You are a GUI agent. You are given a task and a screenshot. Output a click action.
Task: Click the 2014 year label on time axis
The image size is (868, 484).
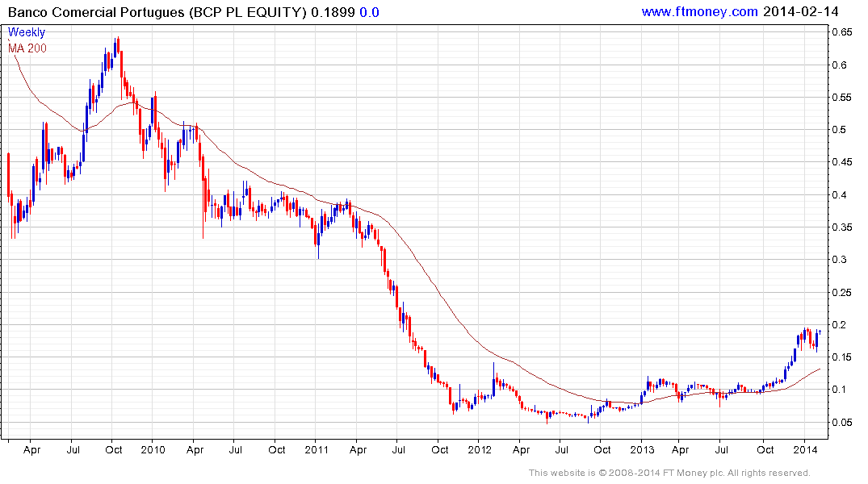click(x=805, y=449)
